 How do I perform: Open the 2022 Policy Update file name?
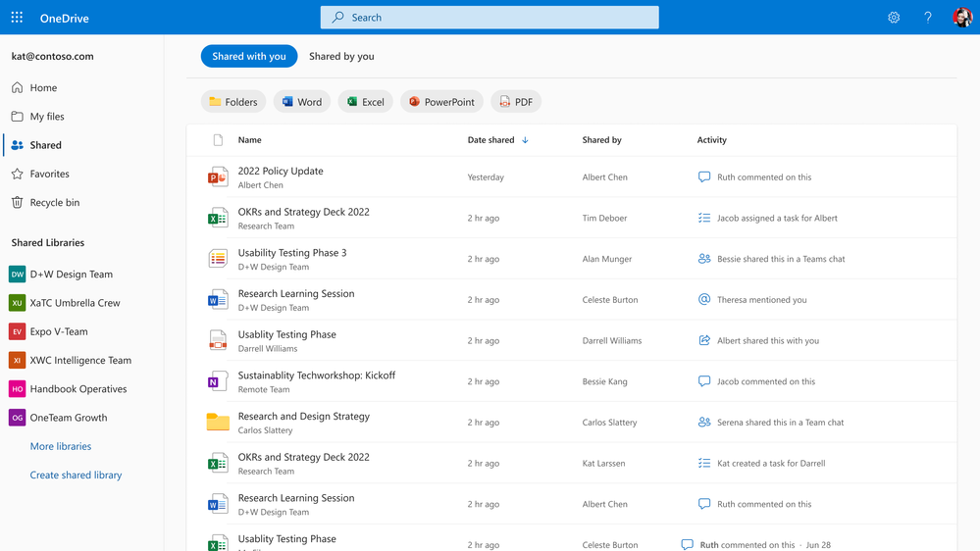pos(280,172)
